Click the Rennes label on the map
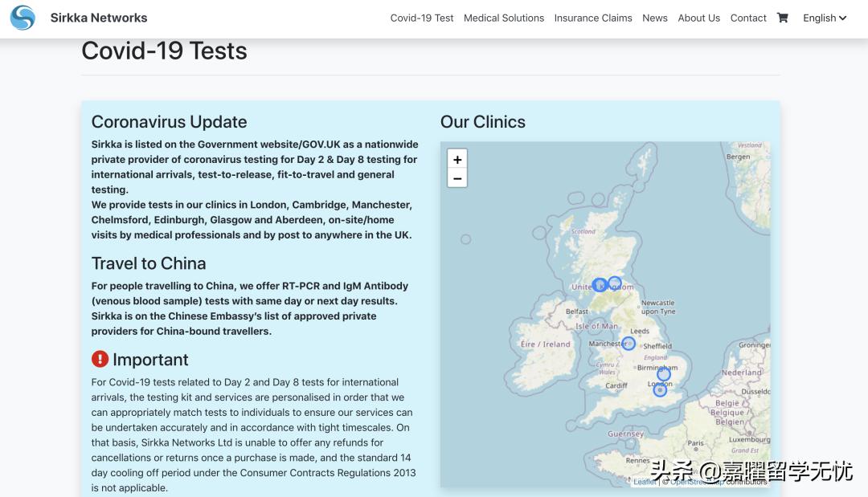868x497 pixels. (637, 461)
